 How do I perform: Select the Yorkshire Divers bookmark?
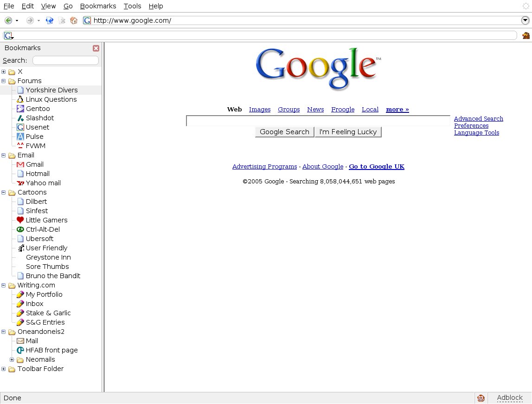[x=51, y=90]
